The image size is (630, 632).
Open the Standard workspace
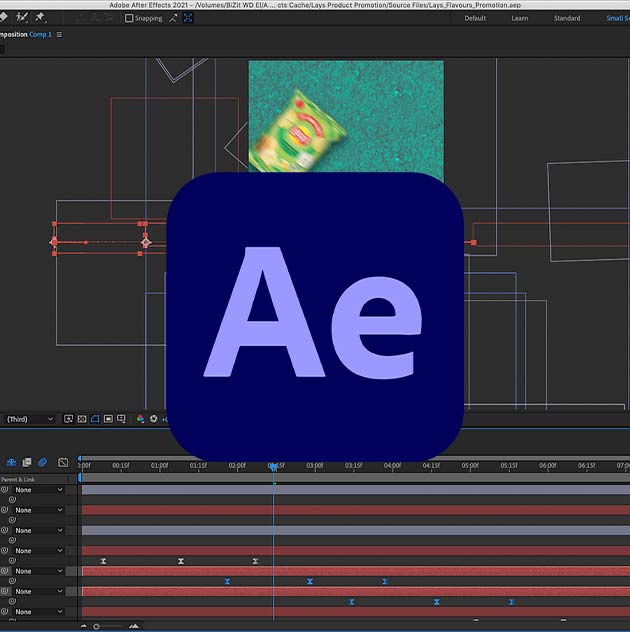[567, 18]
